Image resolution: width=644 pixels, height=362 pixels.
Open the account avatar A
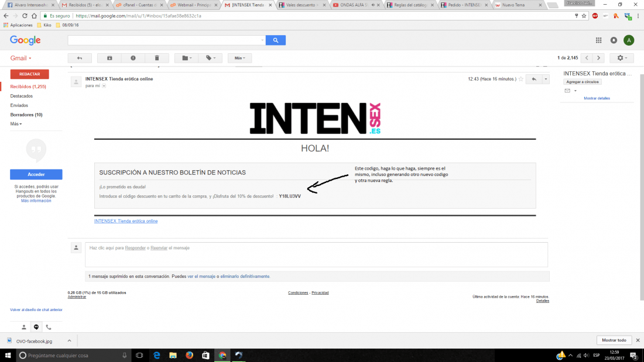pyautogui.click(x=629, y=40)
